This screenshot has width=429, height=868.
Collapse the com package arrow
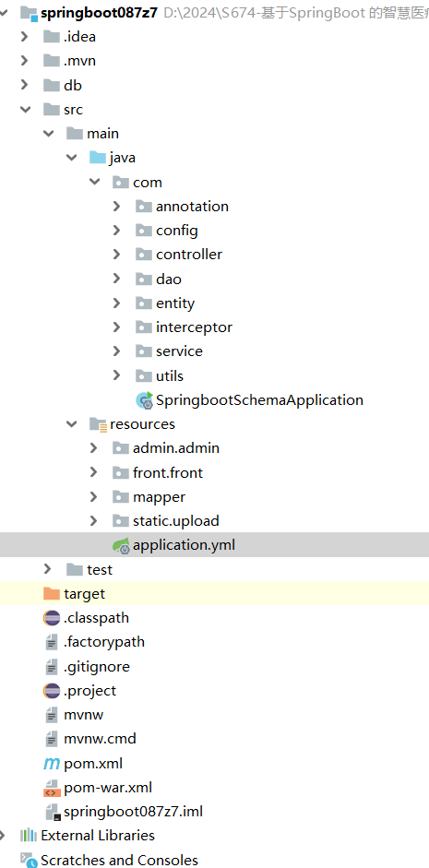[95, 182]
